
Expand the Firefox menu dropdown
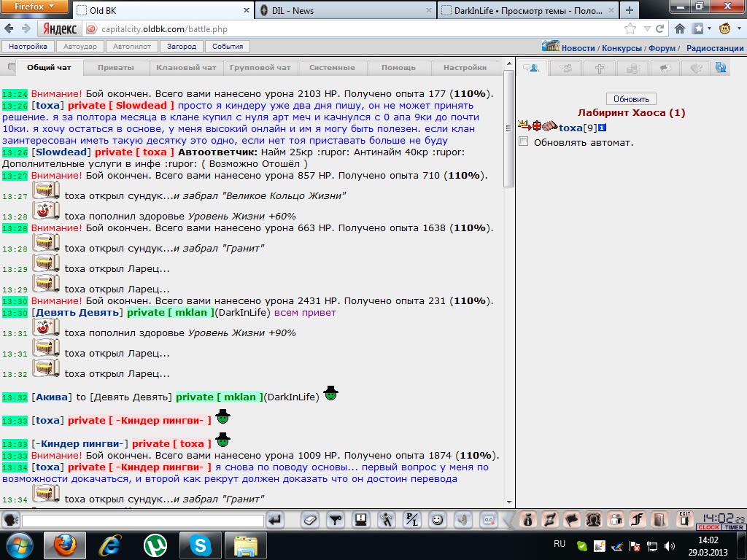[34, 7]
